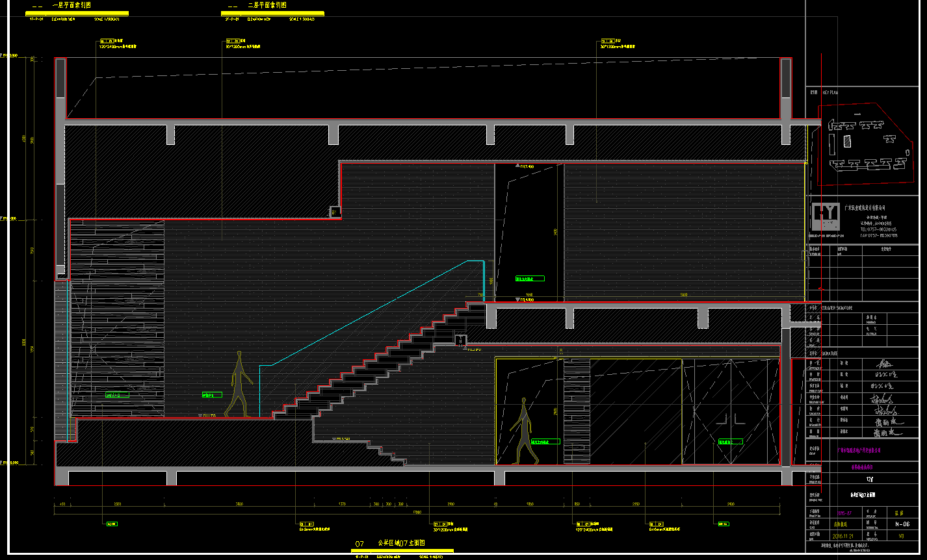Click the 07 view number beside bottom title
The height and width of the screenshot is (560, 927).
tap(359, 543)
